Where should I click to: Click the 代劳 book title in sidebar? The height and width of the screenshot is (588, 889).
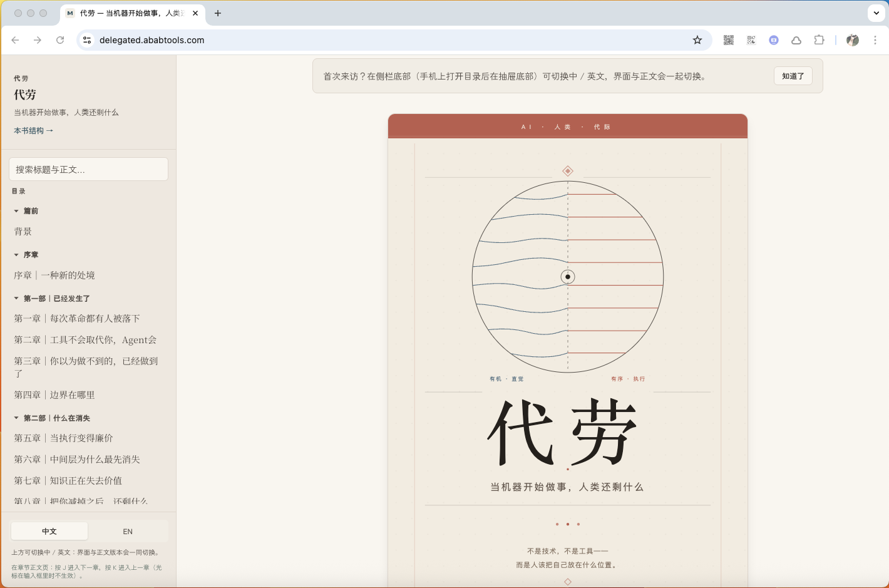(25, 95)
